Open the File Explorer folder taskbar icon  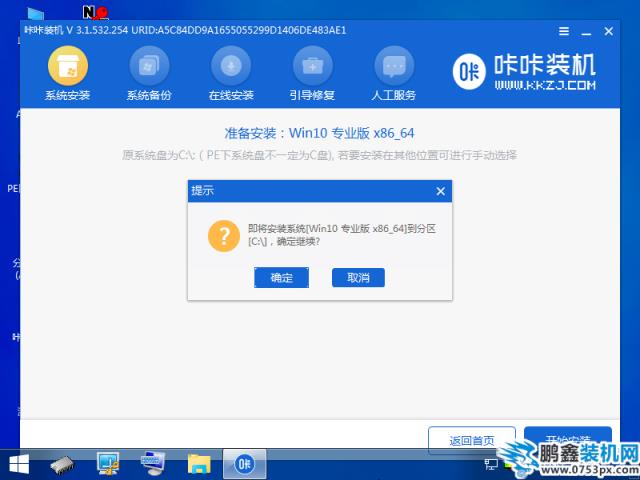(199, 463)
